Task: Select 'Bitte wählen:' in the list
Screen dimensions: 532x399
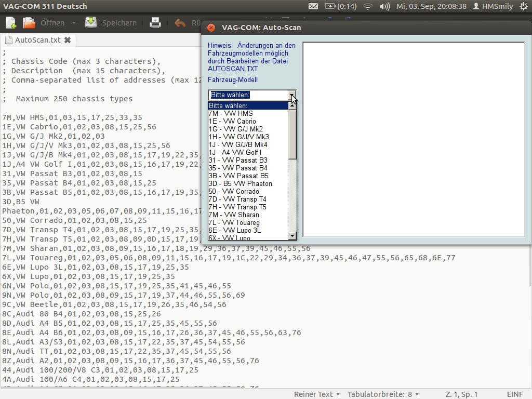Action: (248, 105)
